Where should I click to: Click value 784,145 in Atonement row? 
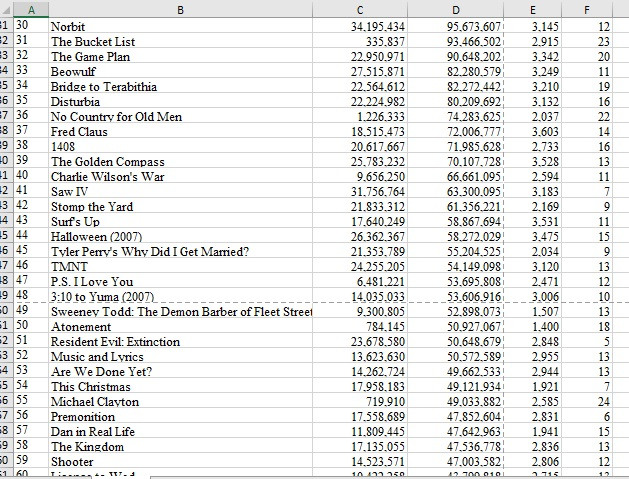tap(360, 327)
